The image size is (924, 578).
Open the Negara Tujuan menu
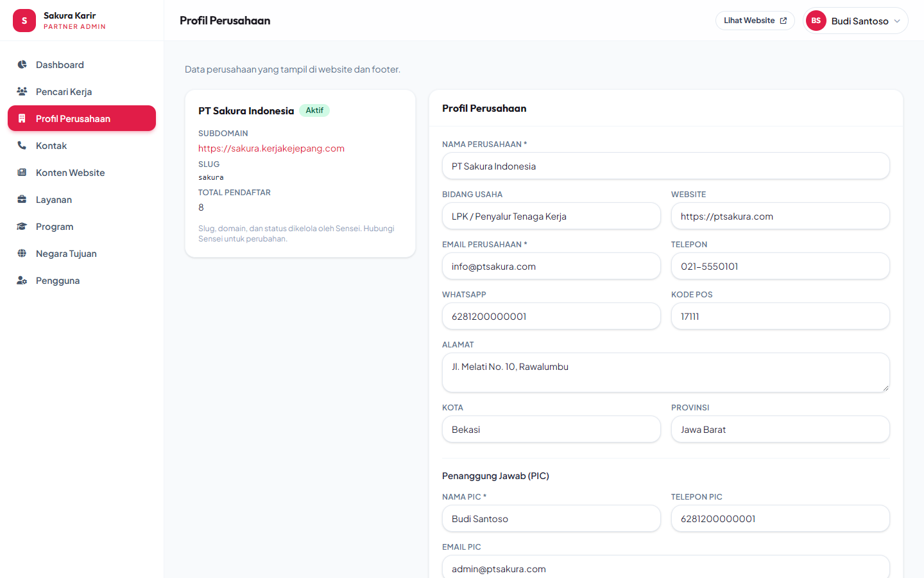[81, 254]
